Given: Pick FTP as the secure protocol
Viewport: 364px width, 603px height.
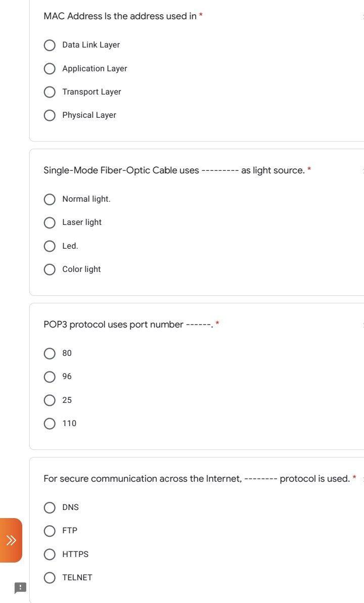Looking at the screenshot, I should click(49, 531).
